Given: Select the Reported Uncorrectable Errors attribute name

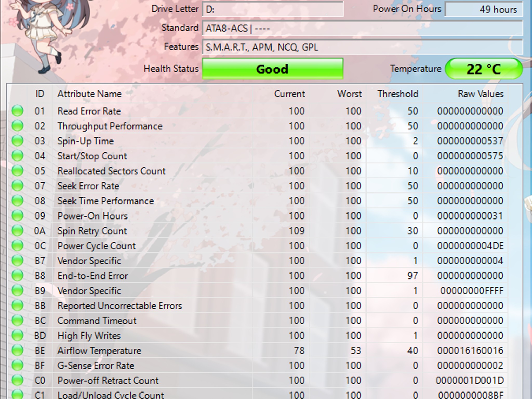Looking at the screenshot, I should [x=120, y=306].
